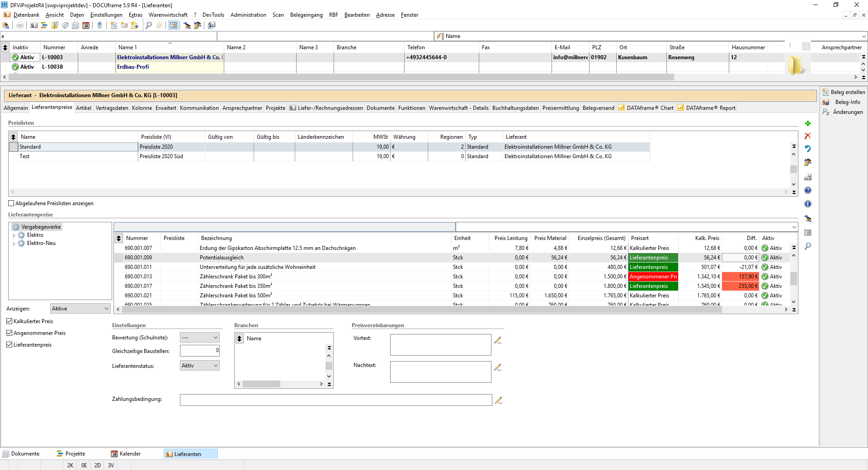Switch to the Vertragsdaten tab
This screenshot has width=868, height=470.
(x=112, y=108)
